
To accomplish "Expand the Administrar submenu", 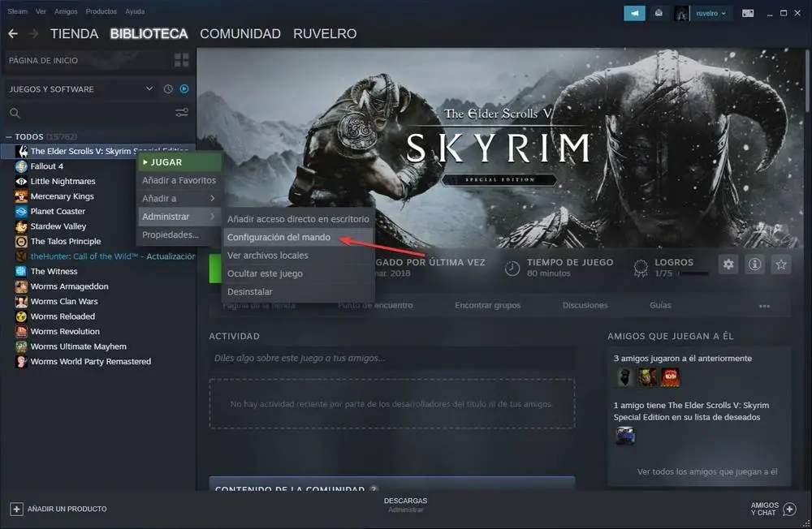I will 179,217.
